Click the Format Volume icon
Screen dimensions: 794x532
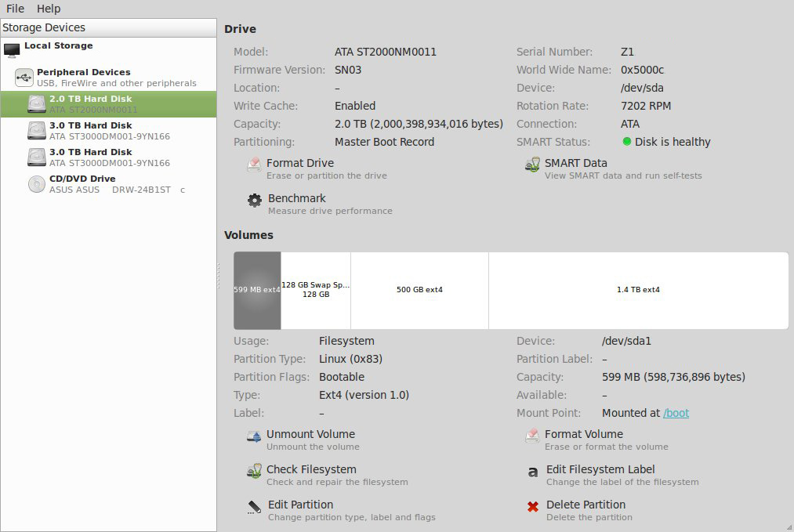pos(533,436)
